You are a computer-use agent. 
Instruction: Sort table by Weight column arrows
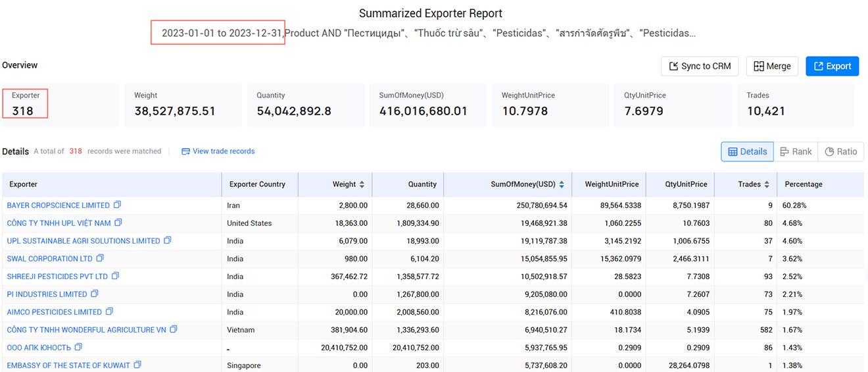point(362,184)
